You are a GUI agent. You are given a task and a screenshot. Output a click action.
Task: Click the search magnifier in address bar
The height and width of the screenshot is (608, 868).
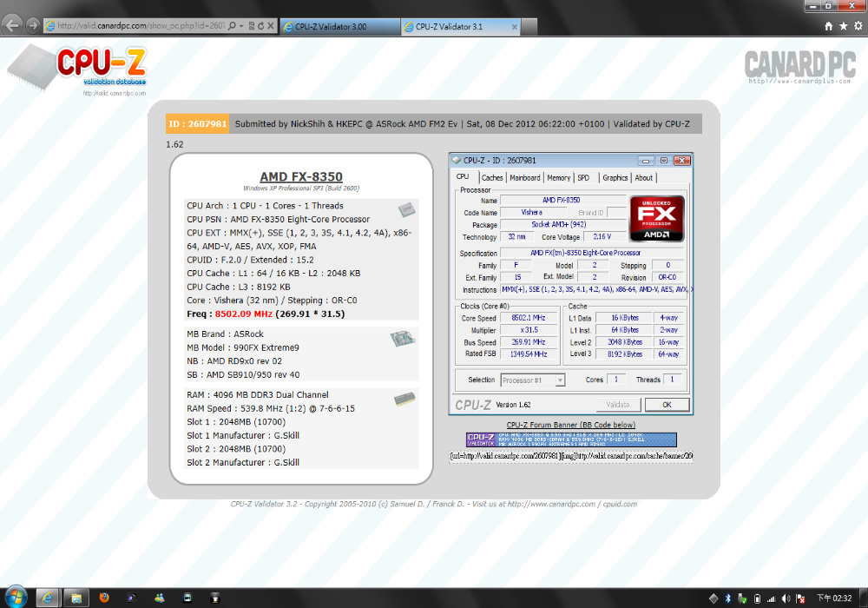coord(232,25)
